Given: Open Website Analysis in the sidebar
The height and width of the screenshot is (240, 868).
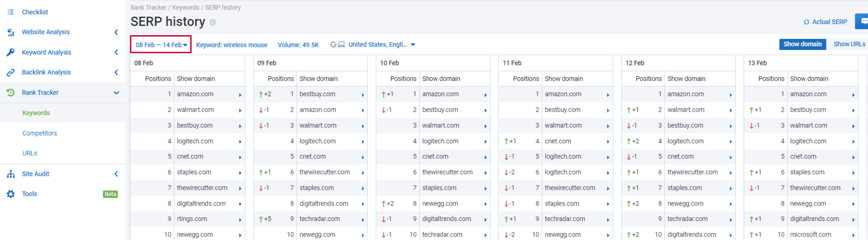Looking at the screenshot, I should [46, 32].
